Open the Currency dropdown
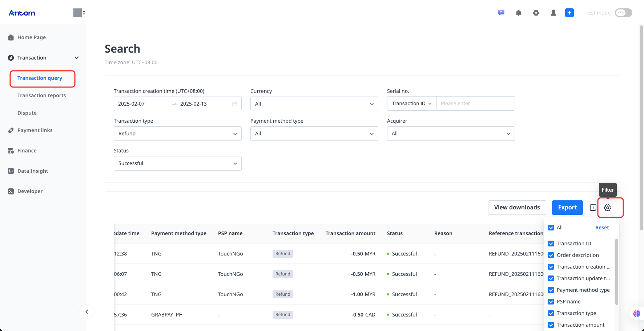Screen dimensions: 644x331 tap(314, 104)
